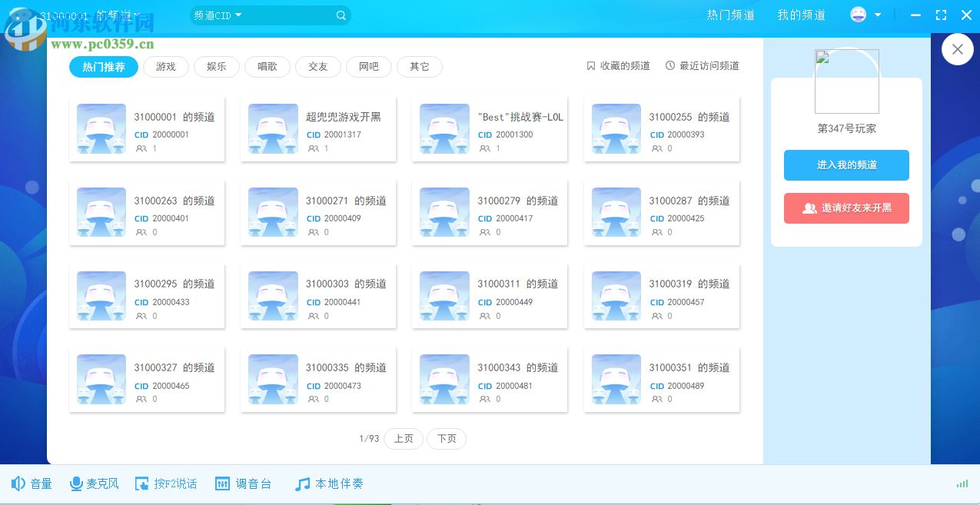Open the 频道CID search type dropdown
The width and height of the screenshot is (980, 505).
217,15
